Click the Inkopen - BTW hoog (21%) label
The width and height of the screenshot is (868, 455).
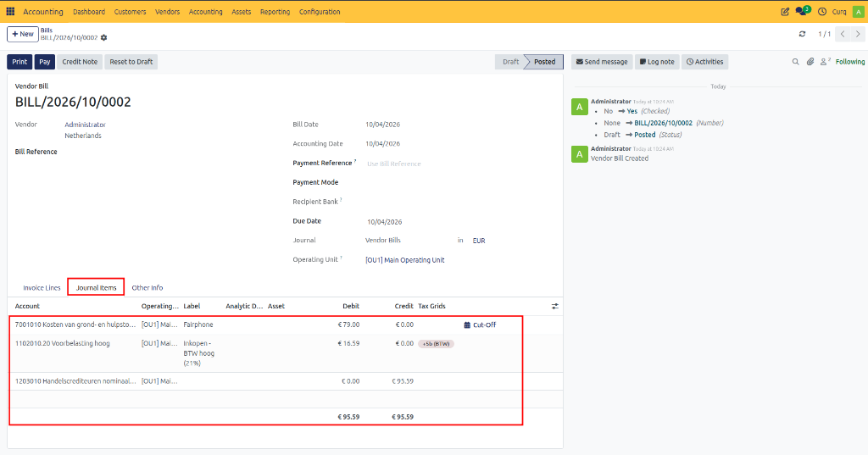pos(198,353)
